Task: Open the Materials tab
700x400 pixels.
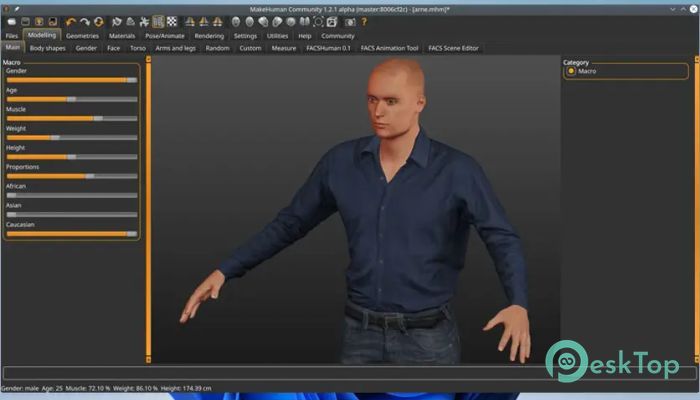Action: pos(122,36)
